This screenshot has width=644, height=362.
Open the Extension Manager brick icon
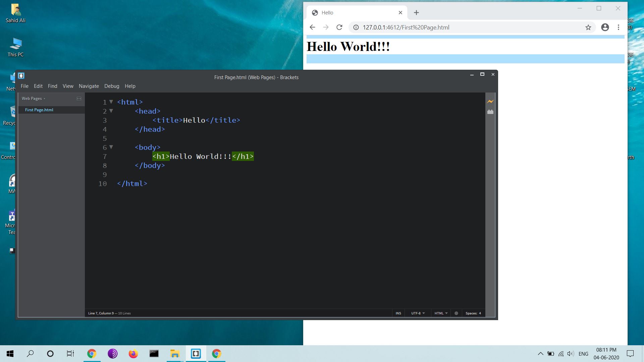tap(490, 111)
